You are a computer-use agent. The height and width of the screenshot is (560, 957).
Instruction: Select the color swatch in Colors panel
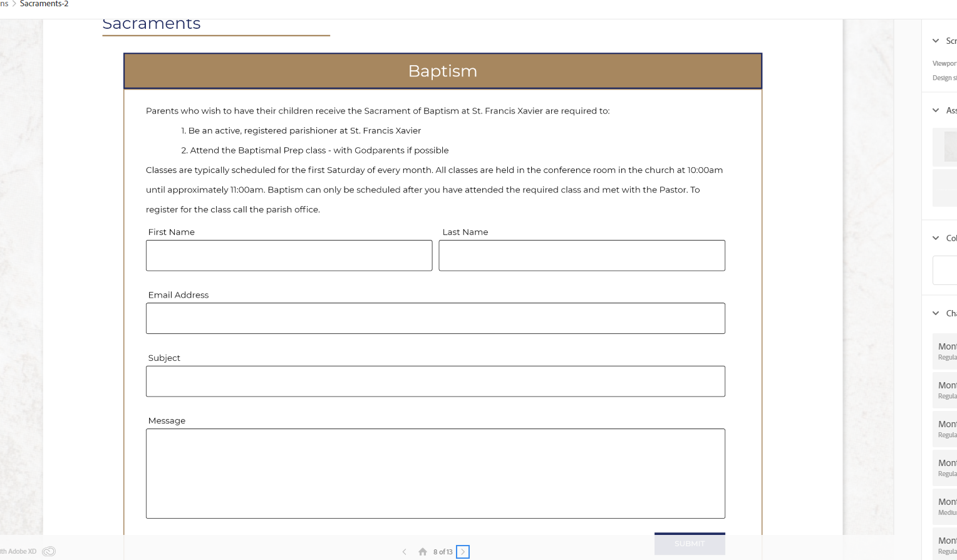tap(944, 271)
